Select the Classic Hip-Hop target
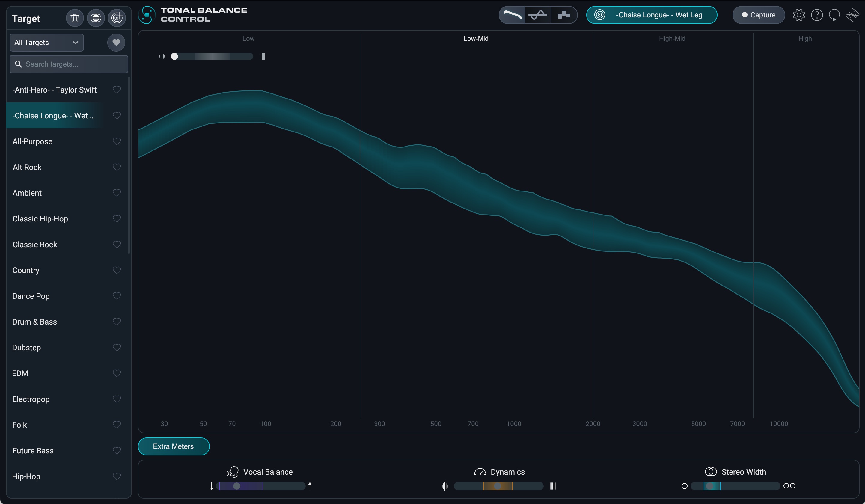Image resolution: width=865 pixels, height=504 pixels. (x=40, y=219)
